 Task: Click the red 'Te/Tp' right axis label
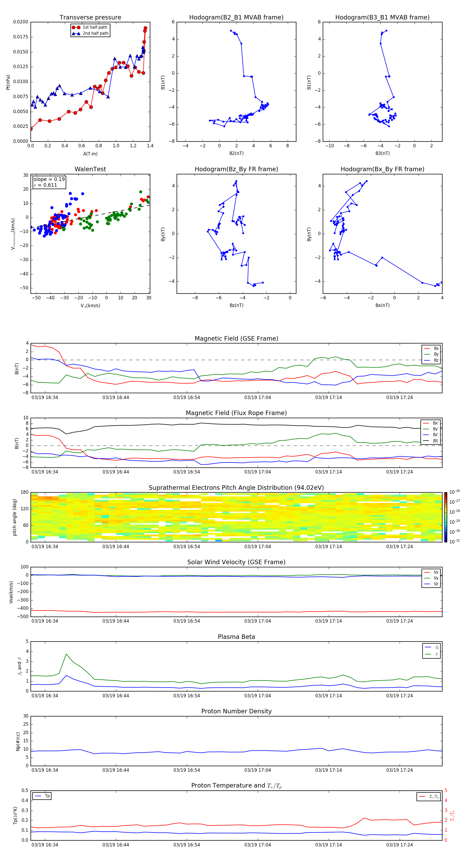pyautogui.click(x=452, y=816)
